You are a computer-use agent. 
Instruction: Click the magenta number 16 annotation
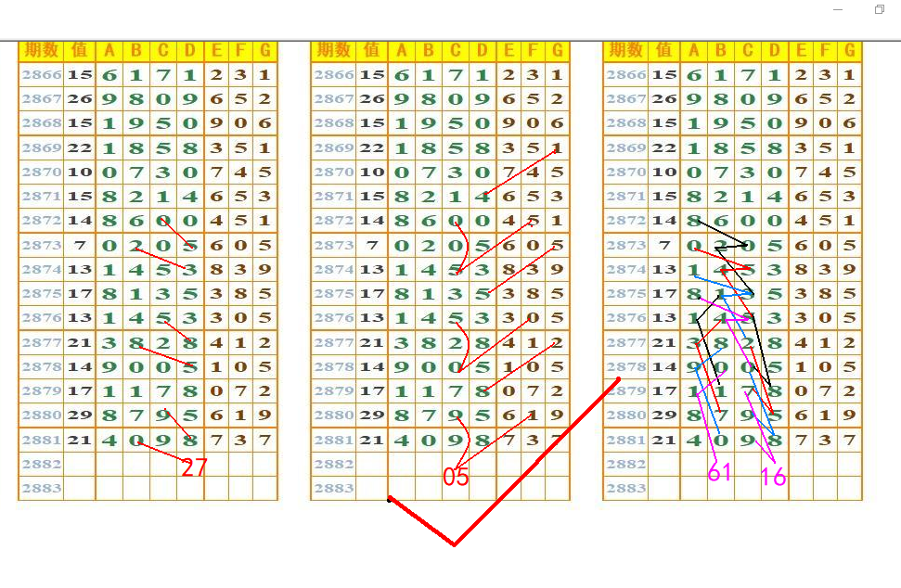point(773,477)
